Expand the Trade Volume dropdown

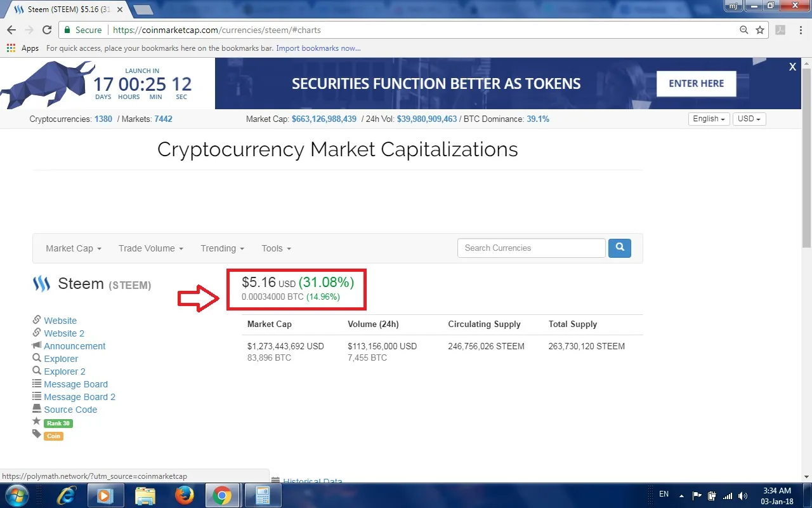pyautogui.click(x=151, y=248)
